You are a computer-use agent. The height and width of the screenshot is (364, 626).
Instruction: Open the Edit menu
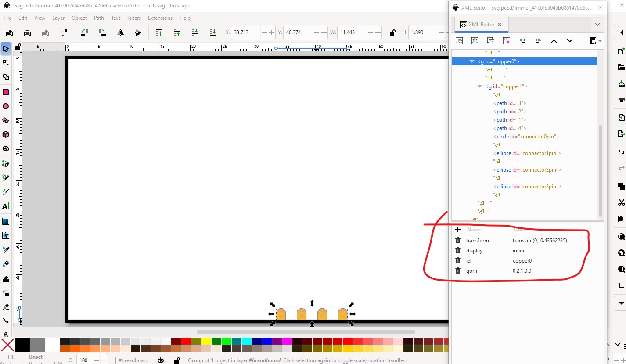[23, 18]
